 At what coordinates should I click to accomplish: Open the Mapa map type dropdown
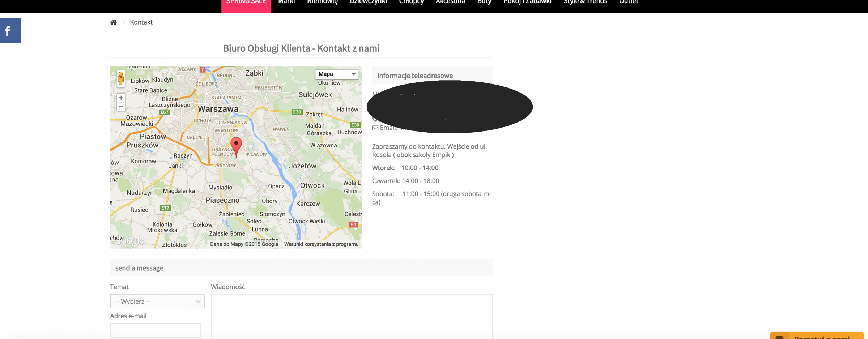(x=337, y=74)
